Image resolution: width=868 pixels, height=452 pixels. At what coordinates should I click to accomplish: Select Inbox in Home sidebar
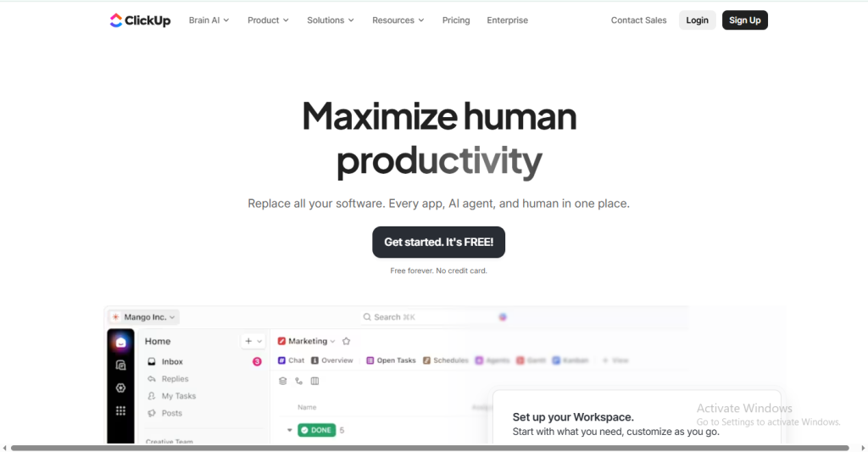click(172, 361)
